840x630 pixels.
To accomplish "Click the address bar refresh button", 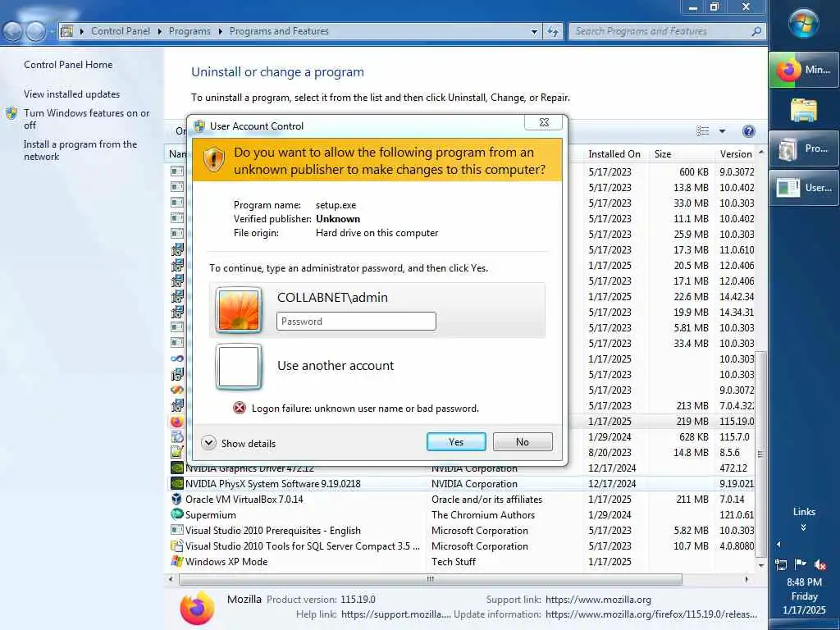I will point(554,32).
